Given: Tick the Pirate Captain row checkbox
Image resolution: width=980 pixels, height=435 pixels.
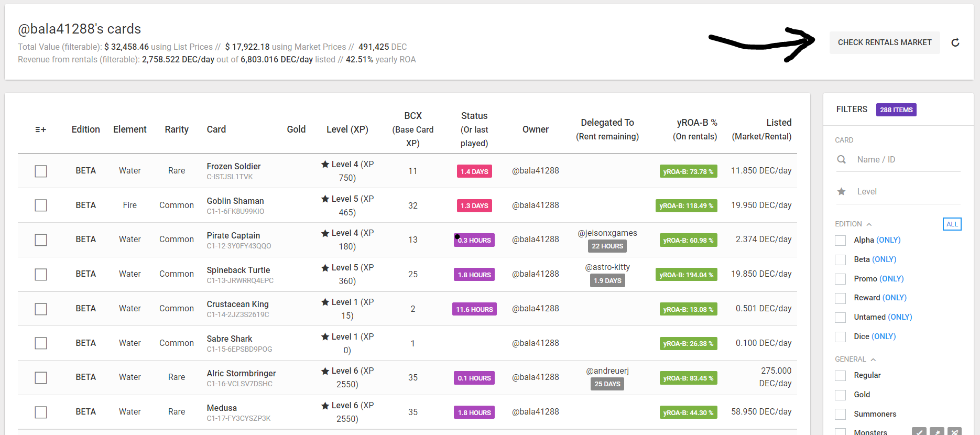Looking at the screenshot, I should [x=41, y=240].
